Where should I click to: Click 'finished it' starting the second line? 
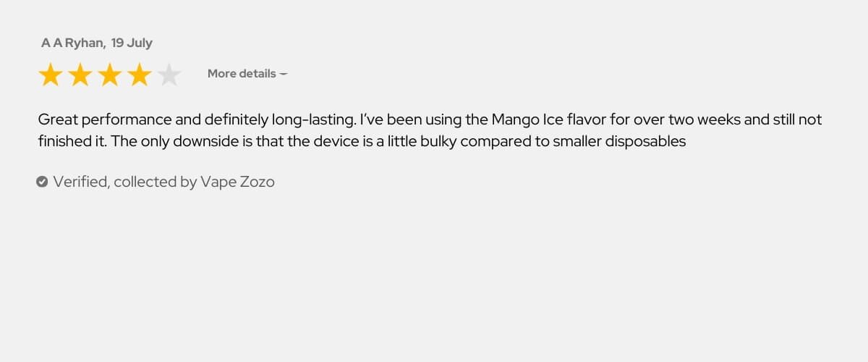[72, 141]
